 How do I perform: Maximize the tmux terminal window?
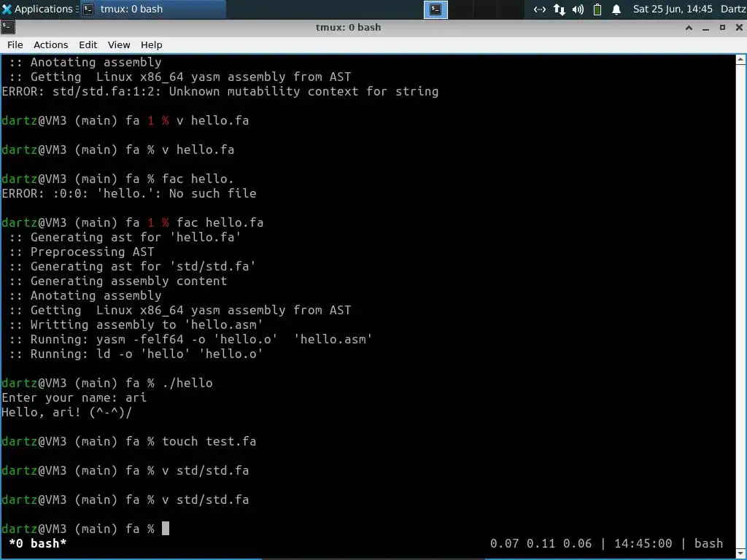[x=722, y=28]
